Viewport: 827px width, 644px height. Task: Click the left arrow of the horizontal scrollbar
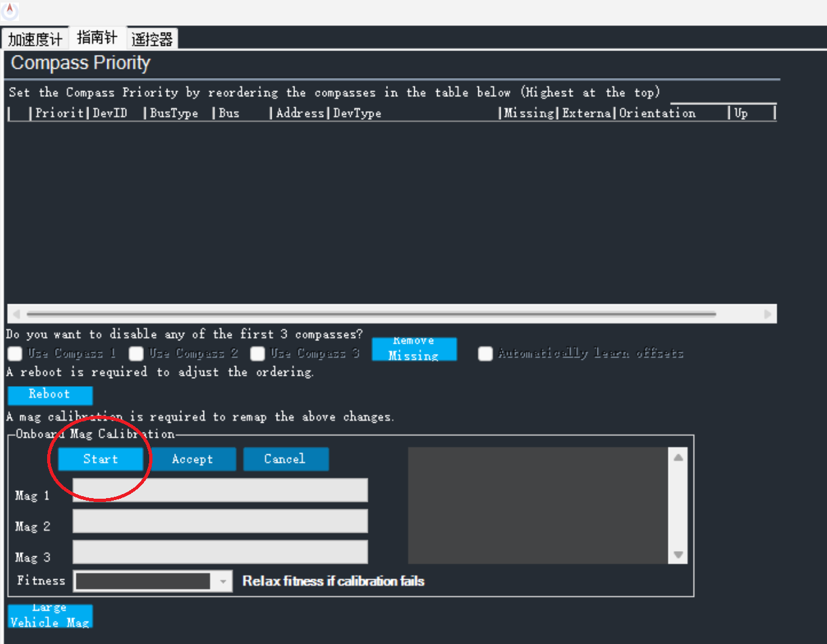point(16,314)
